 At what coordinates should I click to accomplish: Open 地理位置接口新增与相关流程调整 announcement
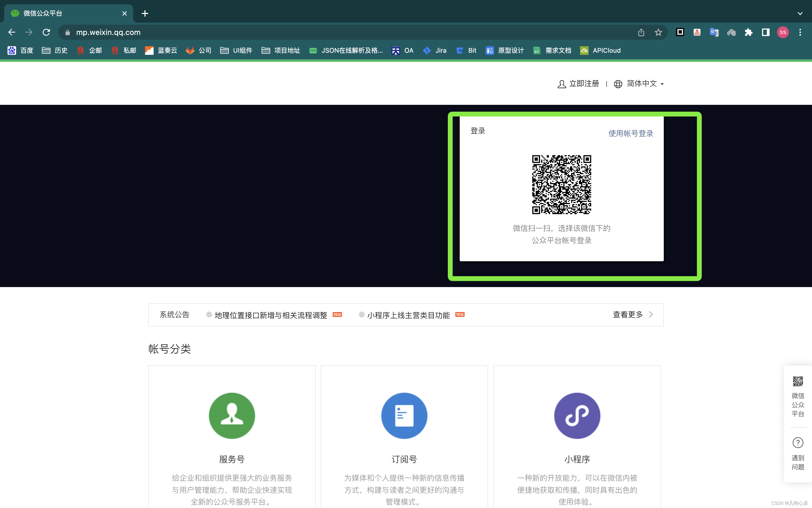pos(271,315)
